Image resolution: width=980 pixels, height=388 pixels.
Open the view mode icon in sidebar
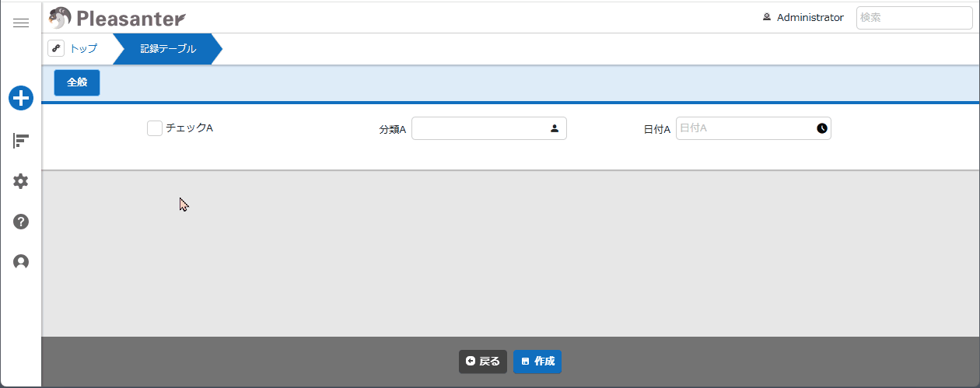tap(21, 141)
